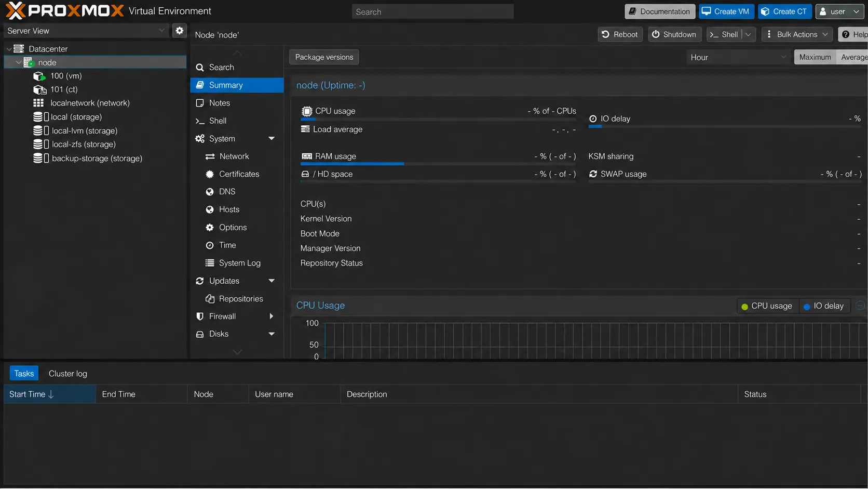This screenshot has height=489, width=868.
Task: Click the Reboot button
Action: 620,35
